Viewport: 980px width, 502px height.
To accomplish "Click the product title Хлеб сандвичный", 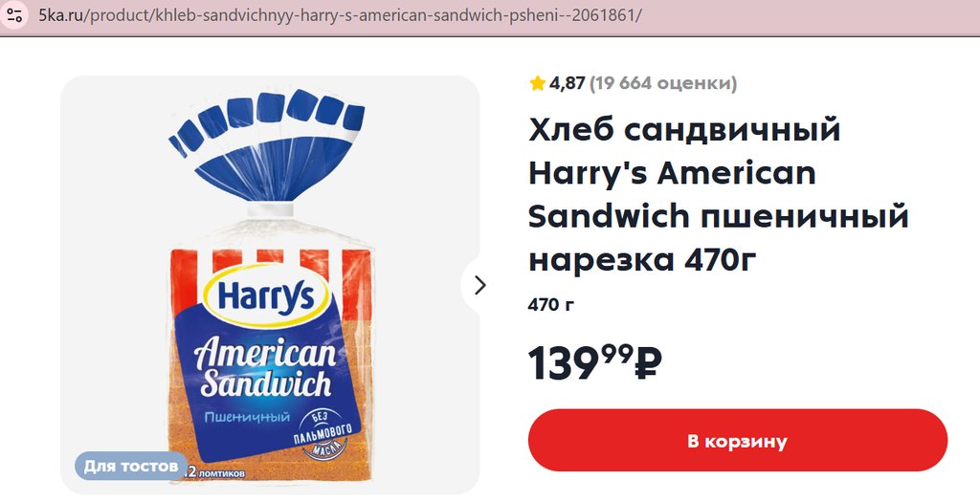I will (x=684, y=130).
